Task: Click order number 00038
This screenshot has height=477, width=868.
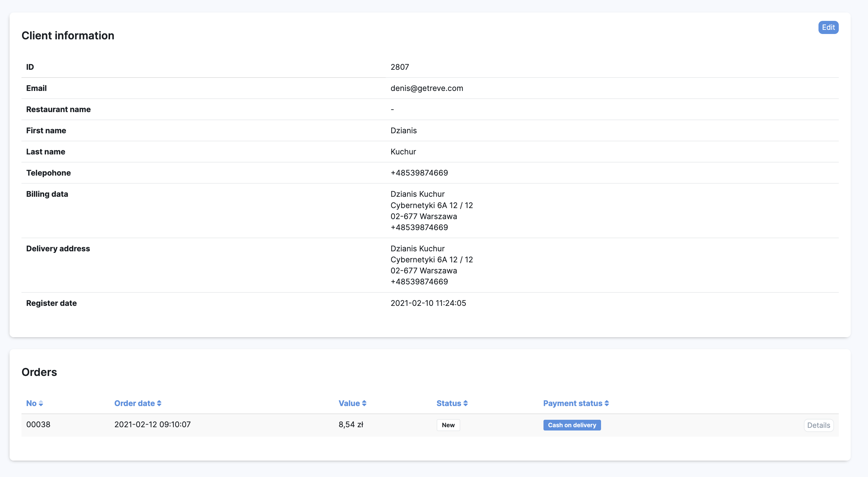Action: click(38, 425)
